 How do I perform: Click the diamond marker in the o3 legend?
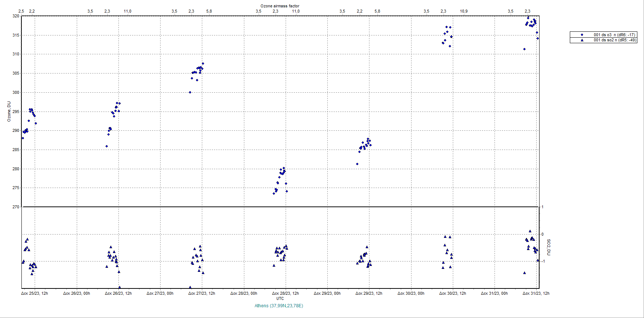point(582,35)
